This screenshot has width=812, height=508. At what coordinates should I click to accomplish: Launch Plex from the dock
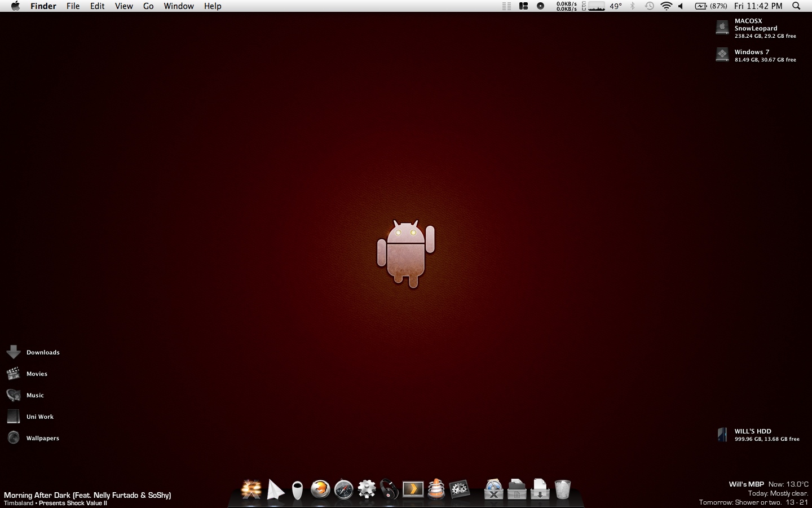413,489
